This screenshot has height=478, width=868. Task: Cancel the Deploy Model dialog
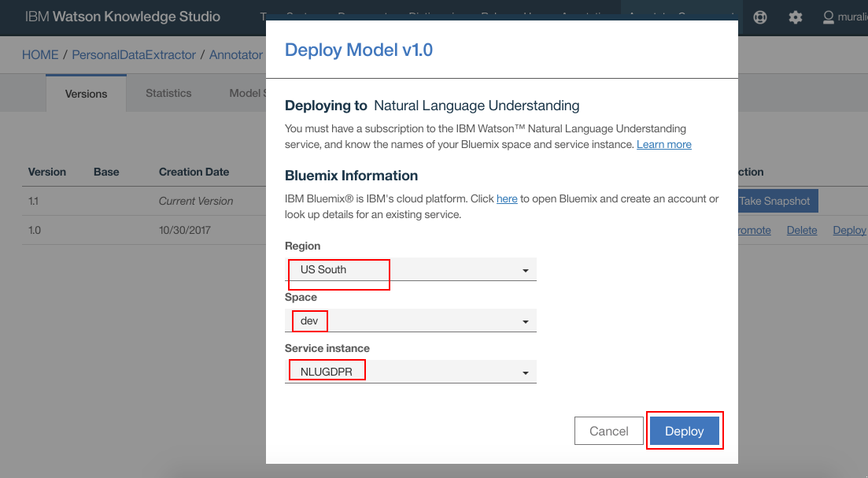609,431
